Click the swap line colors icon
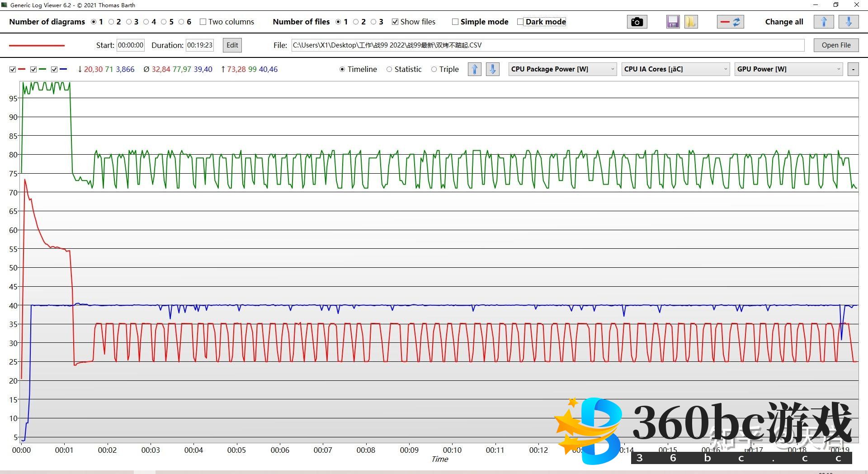 click(x=730, y=22)
